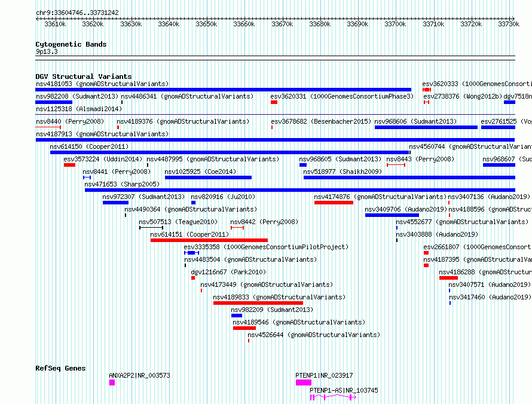Screen dimensions: 532x404
Task: Click nsv4490364 gnomAD variant label
Action: pos(191,209)
